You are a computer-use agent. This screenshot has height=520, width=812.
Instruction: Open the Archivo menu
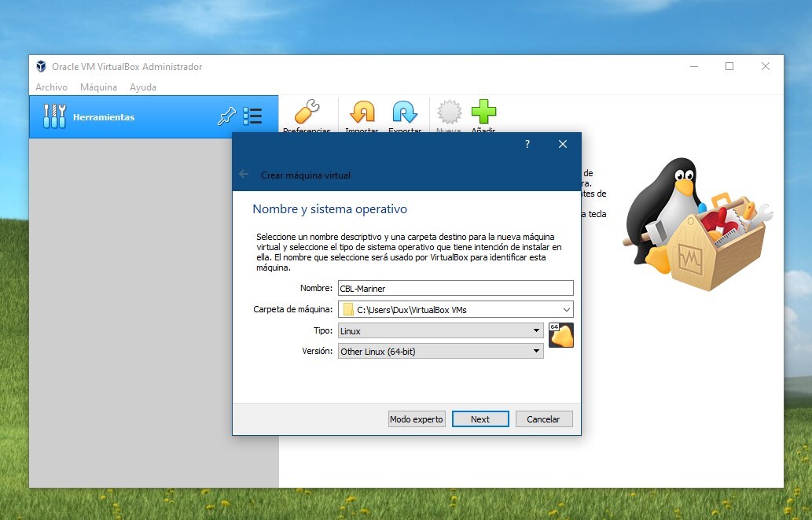point(51,87)
